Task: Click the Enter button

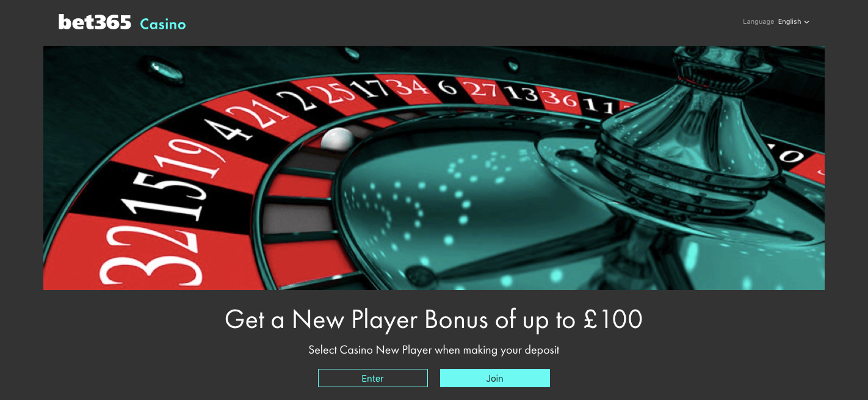Action: (x=372, y=378)
